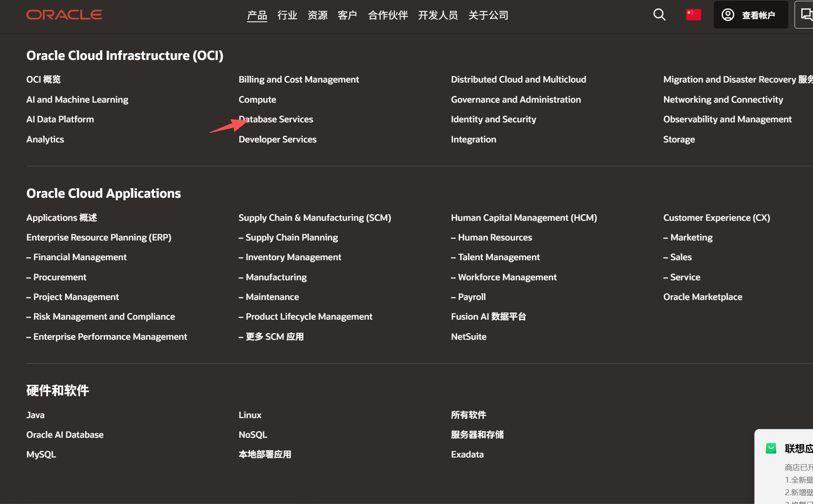Image resolution: width=813 pixels, height=504 pixels.
Task: Open the MySQL link
Action: coord(41,454)
